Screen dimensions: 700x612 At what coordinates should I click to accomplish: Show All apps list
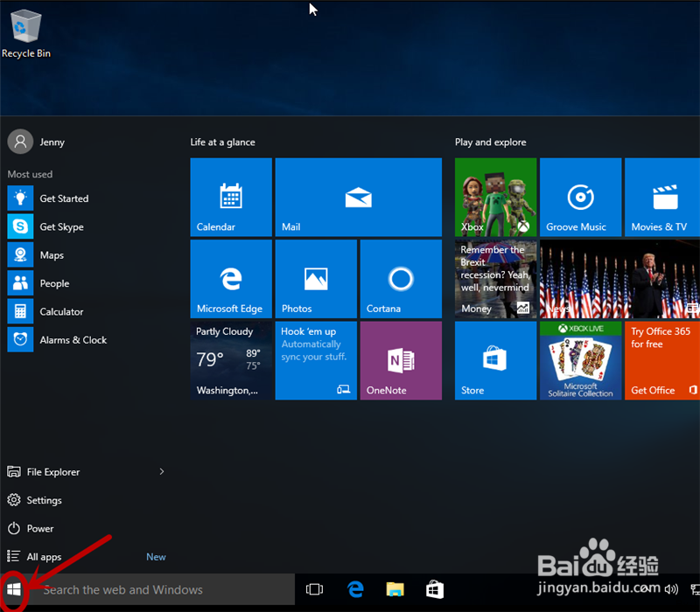(x=34, y=557)
